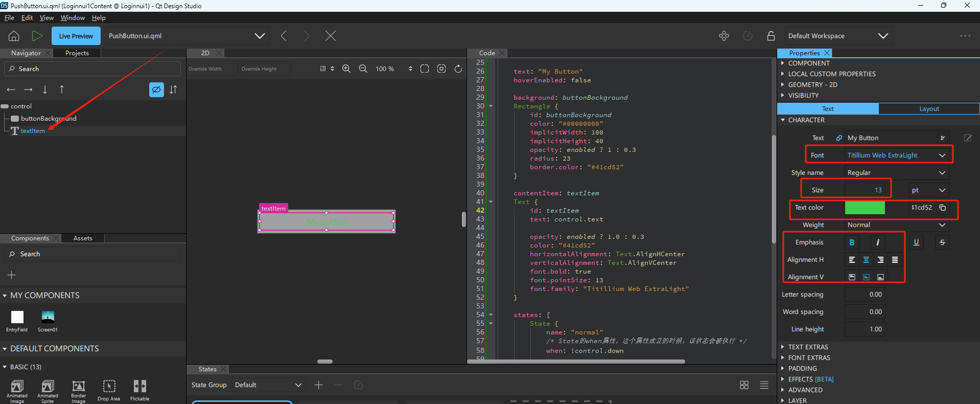The width and height of the screenshot is (980, 404).
Task: Open the Default Workspace dropdown
Action: click(x=838, y=36)
